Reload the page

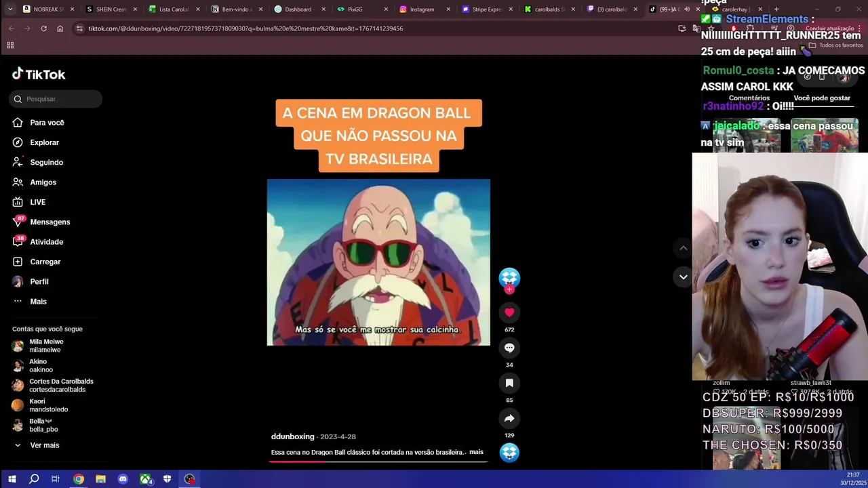pyautogui.click(x=43, y=28)
